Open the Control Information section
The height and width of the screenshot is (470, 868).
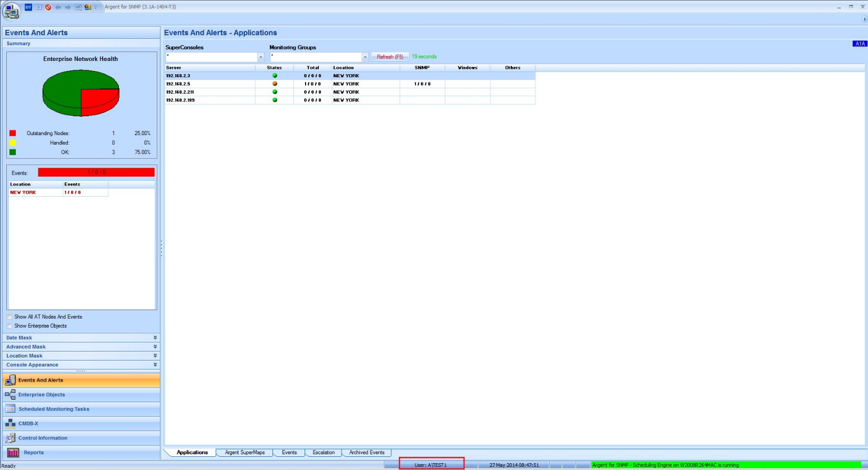pyautogui.click(x=43, y=438)
